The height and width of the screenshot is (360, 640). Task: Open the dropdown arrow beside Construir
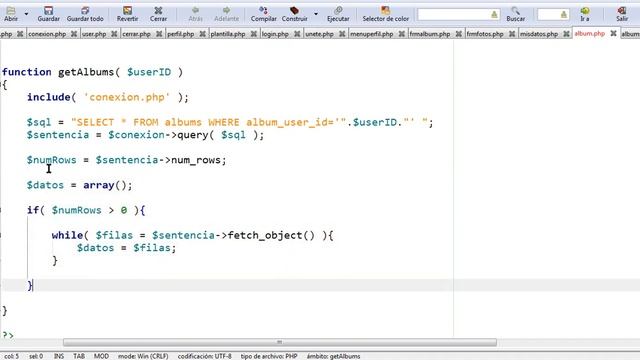[316, 14]
